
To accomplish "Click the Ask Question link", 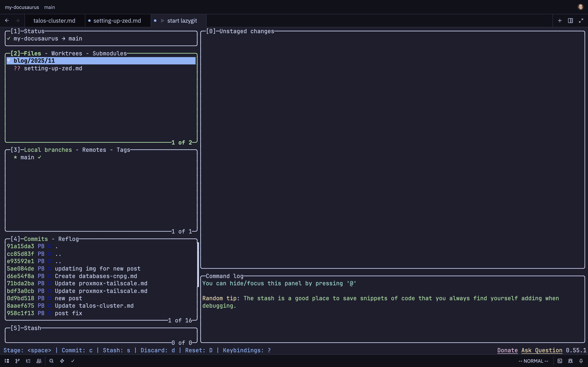I will click(x=542, y=350).
